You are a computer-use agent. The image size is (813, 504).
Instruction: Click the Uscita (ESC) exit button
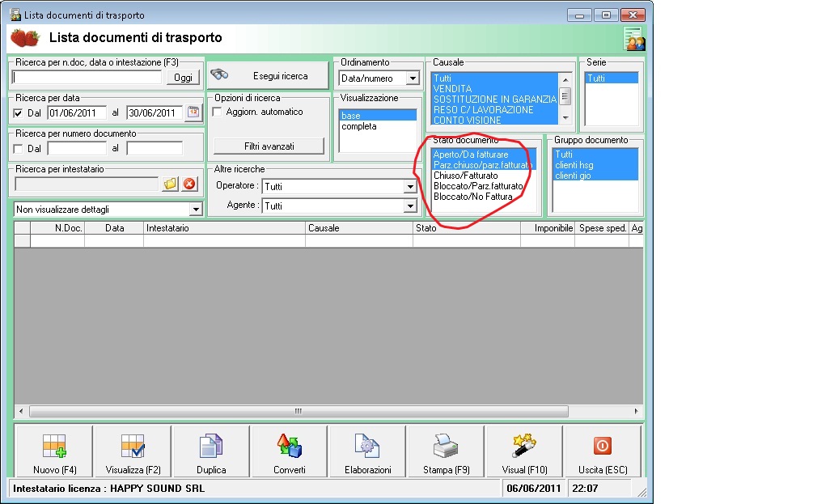click(603, 451)
